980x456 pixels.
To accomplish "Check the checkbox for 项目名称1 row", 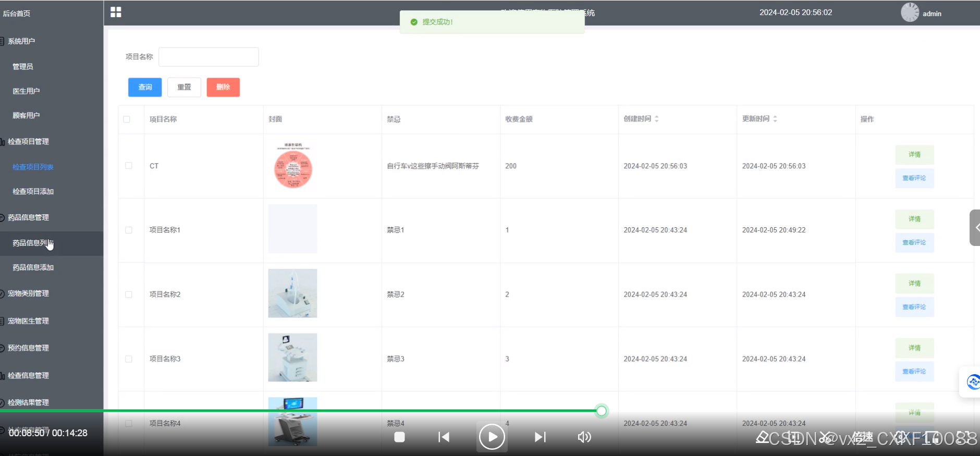I will tap(129, 230).
